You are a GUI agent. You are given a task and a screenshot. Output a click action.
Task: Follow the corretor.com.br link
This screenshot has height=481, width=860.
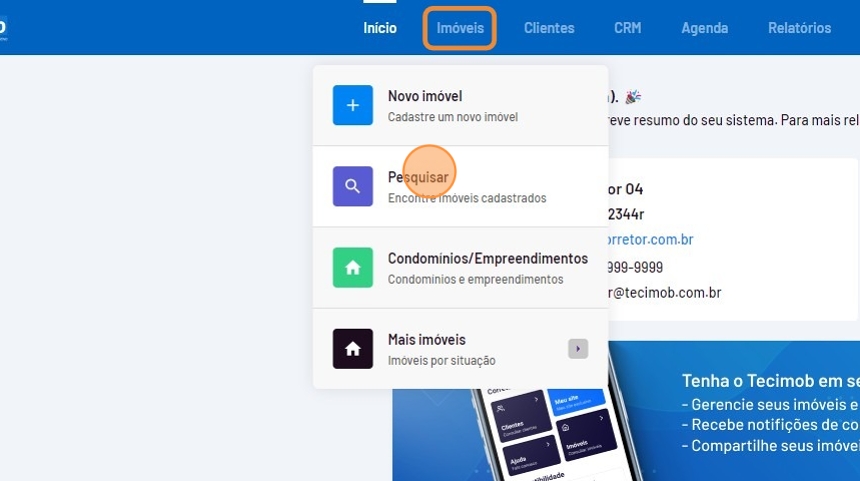650,240
